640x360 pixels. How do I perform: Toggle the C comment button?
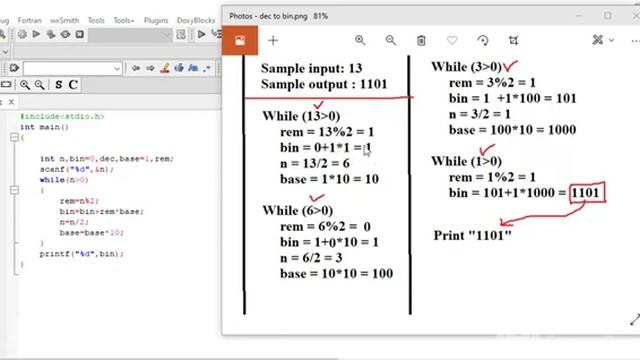(x=73, y=84)
